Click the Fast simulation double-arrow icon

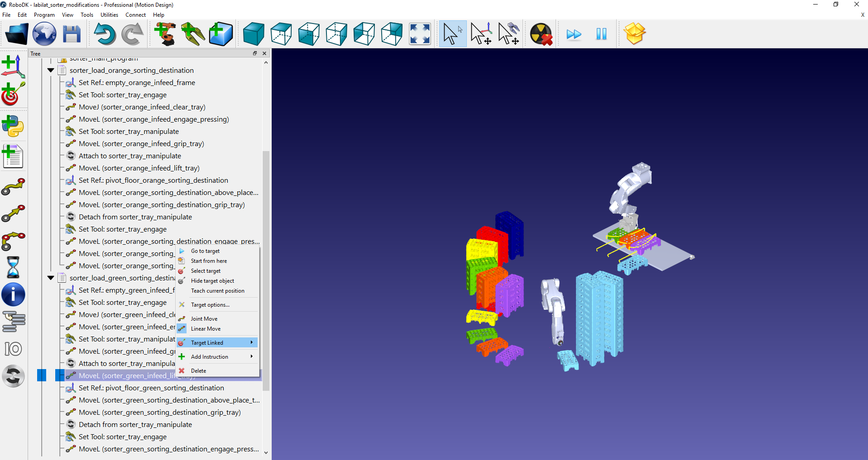(x=574, y=34)
